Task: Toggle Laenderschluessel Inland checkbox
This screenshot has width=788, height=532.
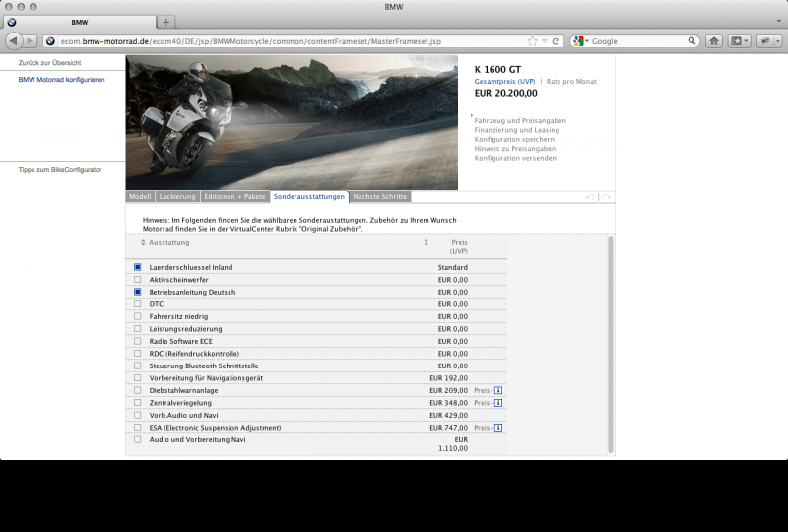Action: [x=138, y=267]
